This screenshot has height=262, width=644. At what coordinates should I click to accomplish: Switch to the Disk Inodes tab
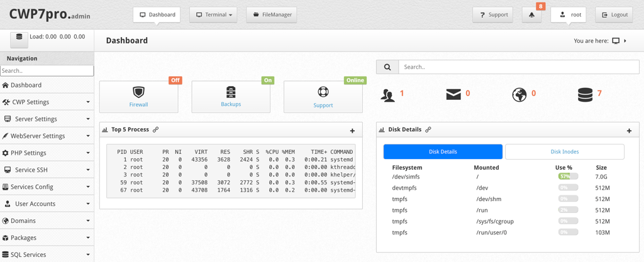(x=565, y=151)
